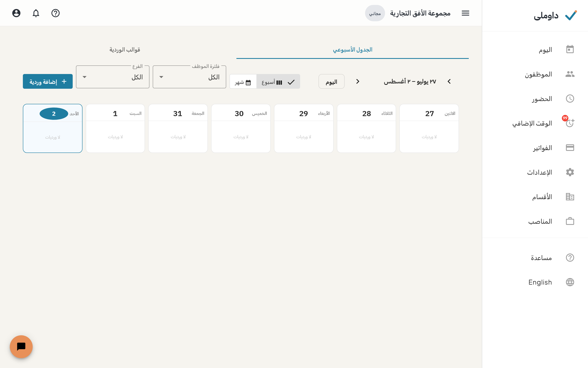
Task: Open the فلترة الموظف dropdown
Action: pos(189,77)
